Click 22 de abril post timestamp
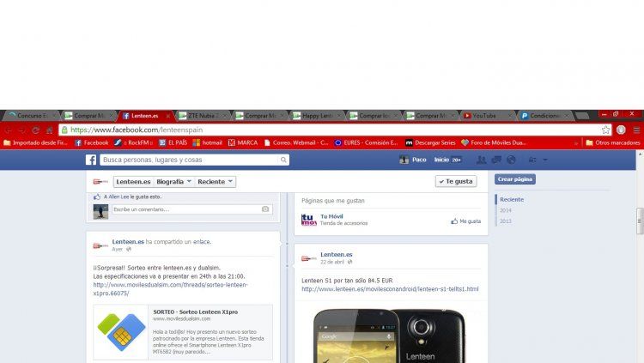The width and height of the screenshot is (644, 363). [x=332, y=262]
